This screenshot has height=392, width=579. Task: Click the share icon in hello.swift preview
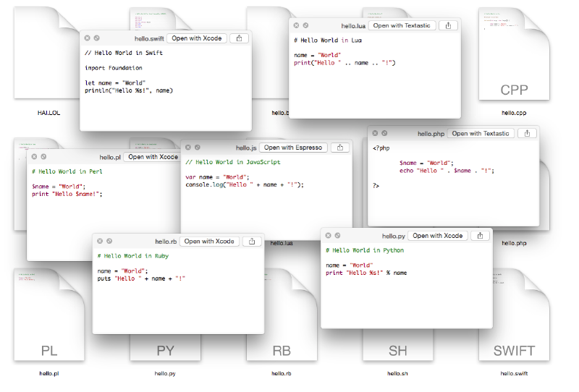tap(239, 38)
